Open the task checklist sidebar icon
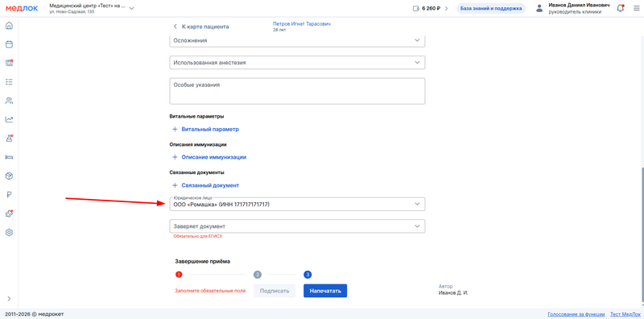644x319 pixels. 9,82
